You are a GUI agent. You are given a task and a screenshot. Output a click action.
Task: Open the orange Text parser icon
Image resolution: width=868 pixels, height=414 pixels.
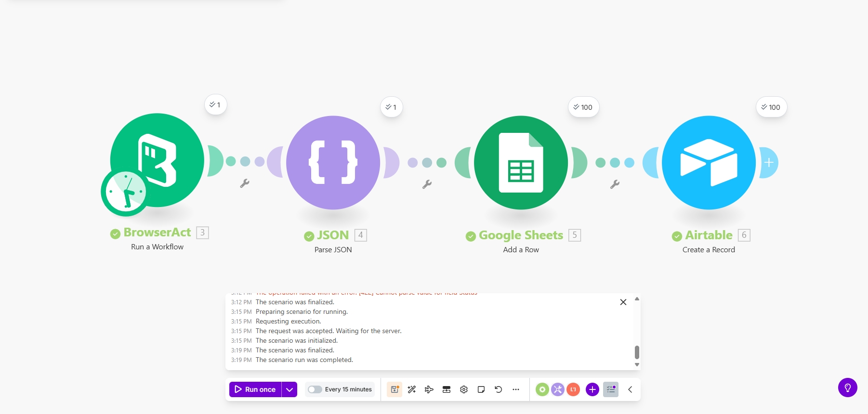[573, 389]
